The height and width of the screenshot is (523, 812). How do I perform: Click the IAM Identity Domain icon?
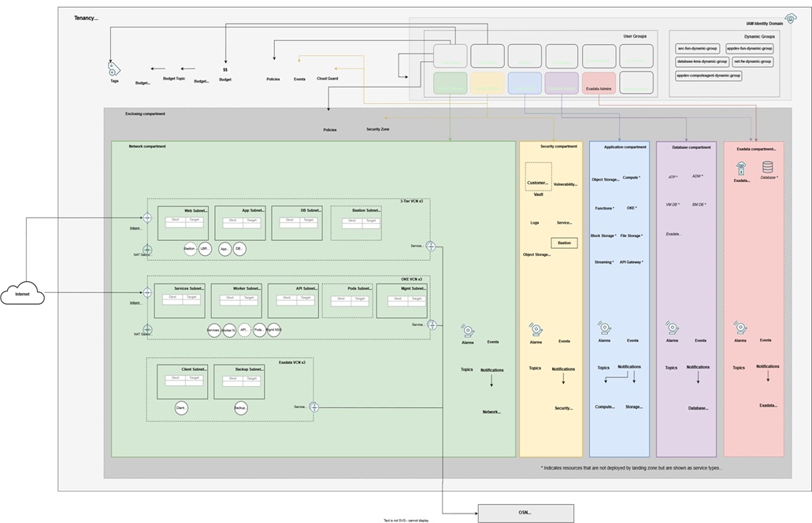pyautogui.click(x=790, y=18)
